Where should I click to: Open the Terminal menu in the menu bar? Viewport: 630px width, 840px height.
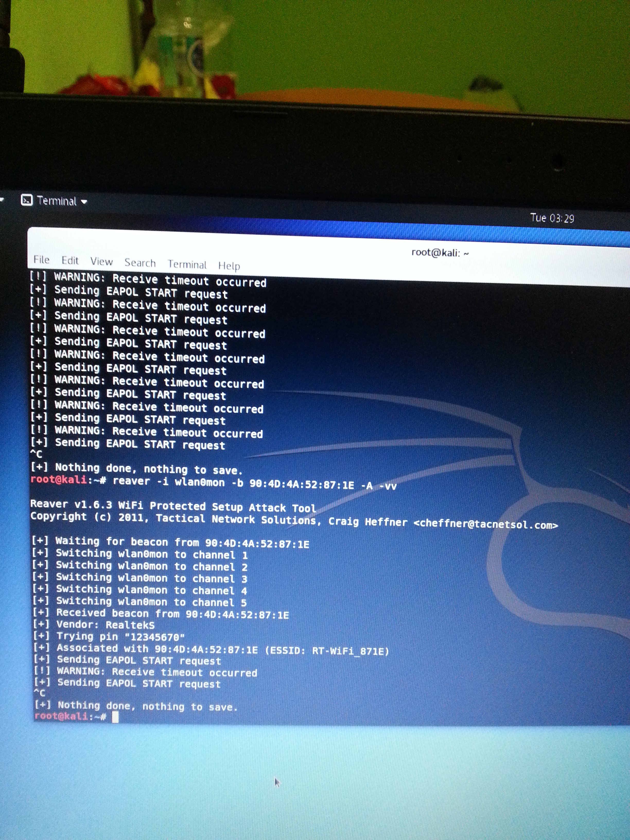click(187, 264)
